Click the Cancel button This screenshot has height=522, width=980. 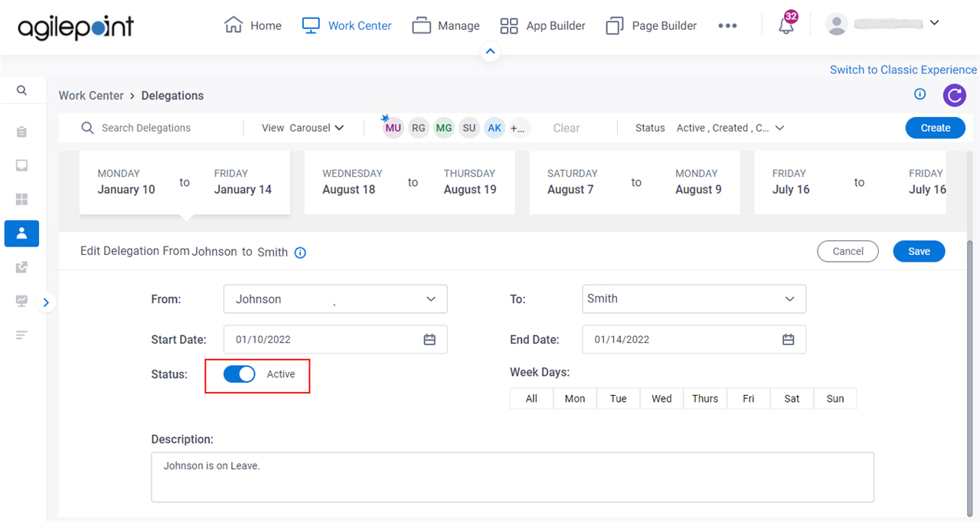pyautogui.click(x=848, y=251)
